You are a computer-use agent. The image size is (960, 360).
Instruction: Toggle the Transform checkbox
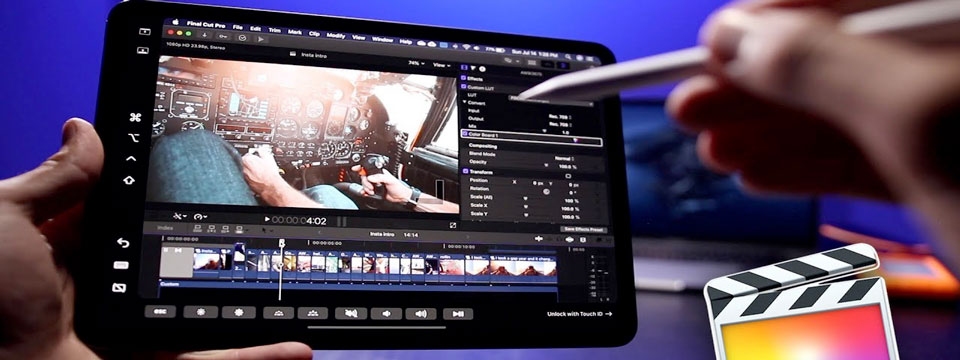tap(465, 172)
